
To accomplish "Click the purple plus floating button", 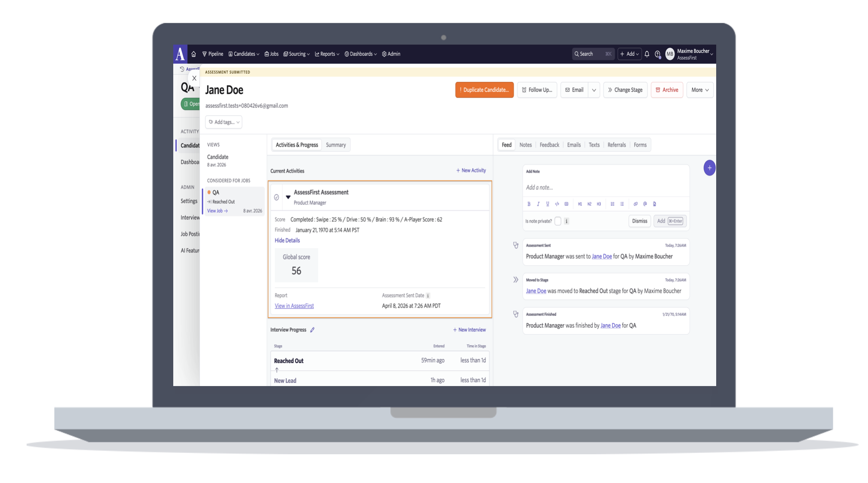I will (709, 168).
